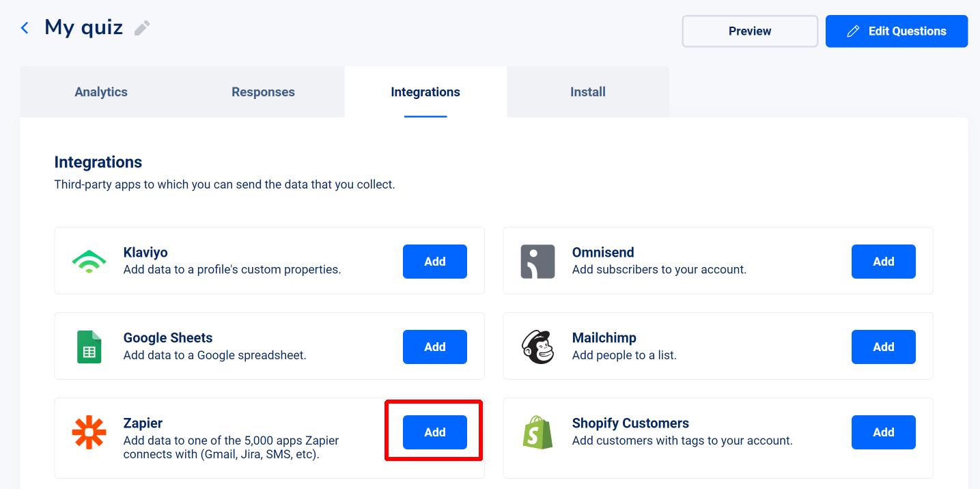Click the Omnisend logo icon
Image resolution: width=980 pixels, height=489 pixels.
point(537,262)
